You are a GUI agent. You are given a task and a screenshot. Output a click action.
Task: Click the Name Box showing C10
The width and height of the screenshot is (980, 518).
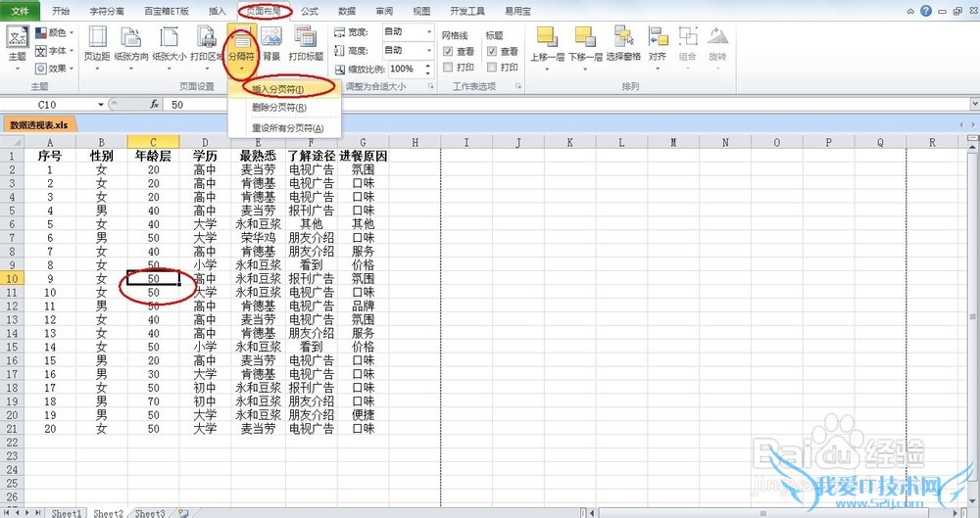[x=47, y=105]
